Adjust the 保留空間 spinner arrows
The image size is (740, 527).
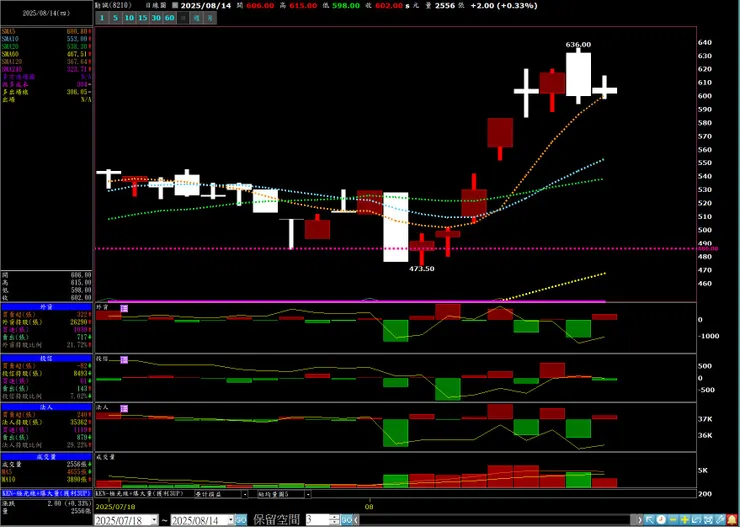tap(335, 520)
